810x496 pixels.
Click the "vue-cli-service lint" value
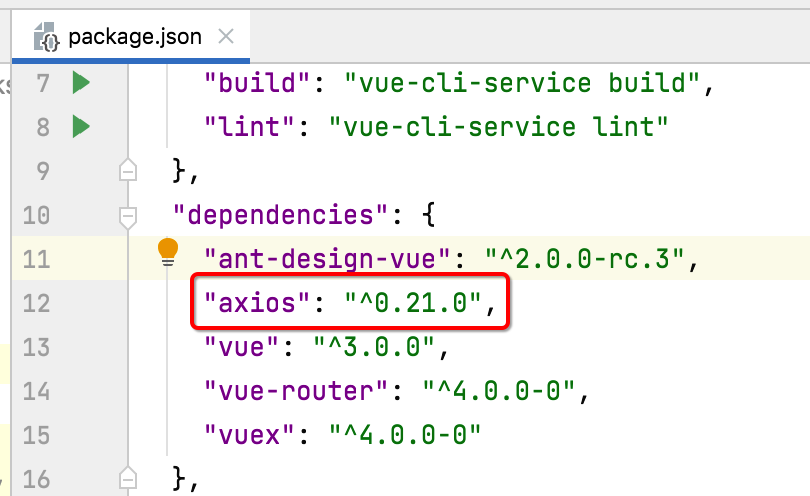point(499,127)
